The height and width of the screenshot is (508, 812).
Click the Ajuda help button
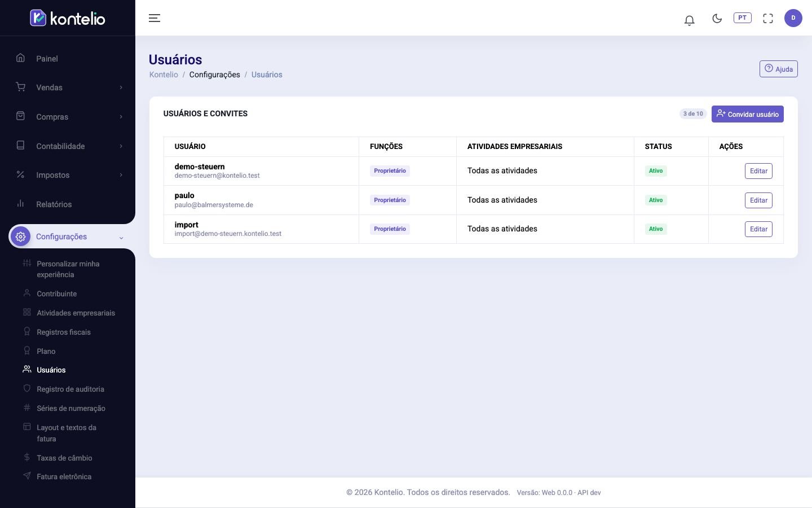click(x=778, y=69)
